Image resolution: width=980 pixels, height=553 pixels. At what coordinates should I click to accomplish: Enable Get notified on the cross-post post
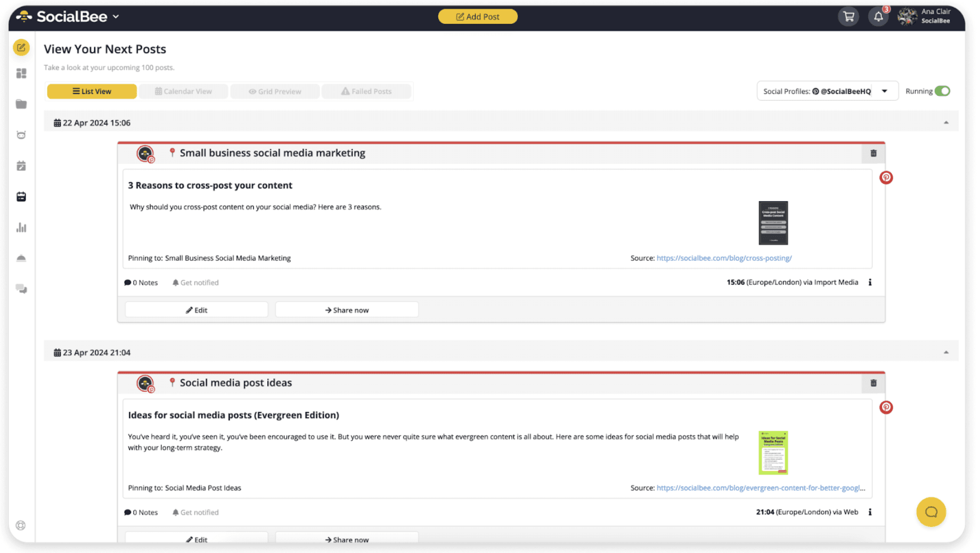[195, 282]
